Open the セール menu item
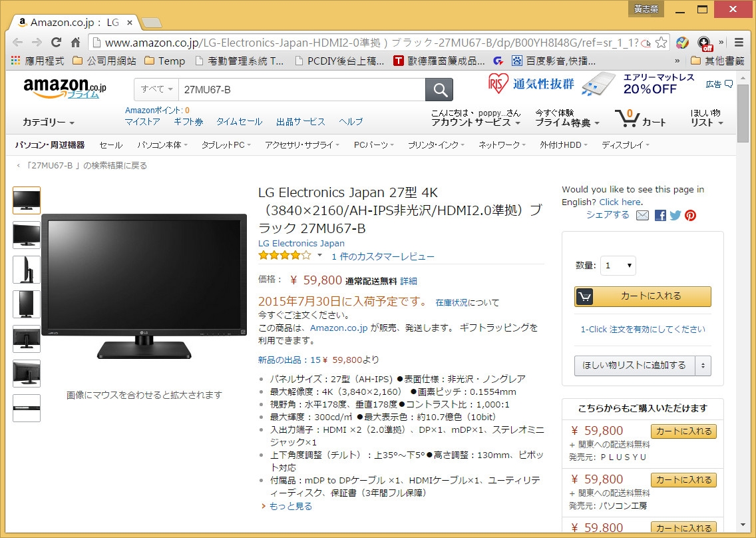 tap(111, 145)
